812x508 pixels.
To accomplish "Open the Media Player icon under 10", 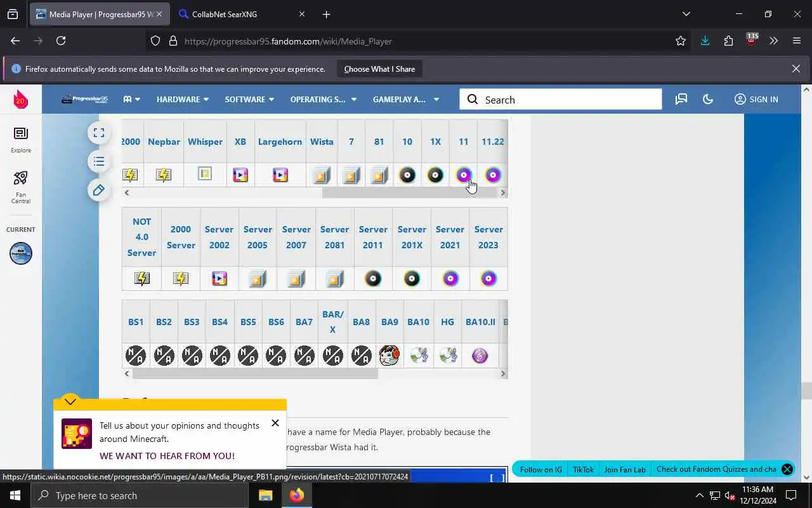I will tap(407, 175).
